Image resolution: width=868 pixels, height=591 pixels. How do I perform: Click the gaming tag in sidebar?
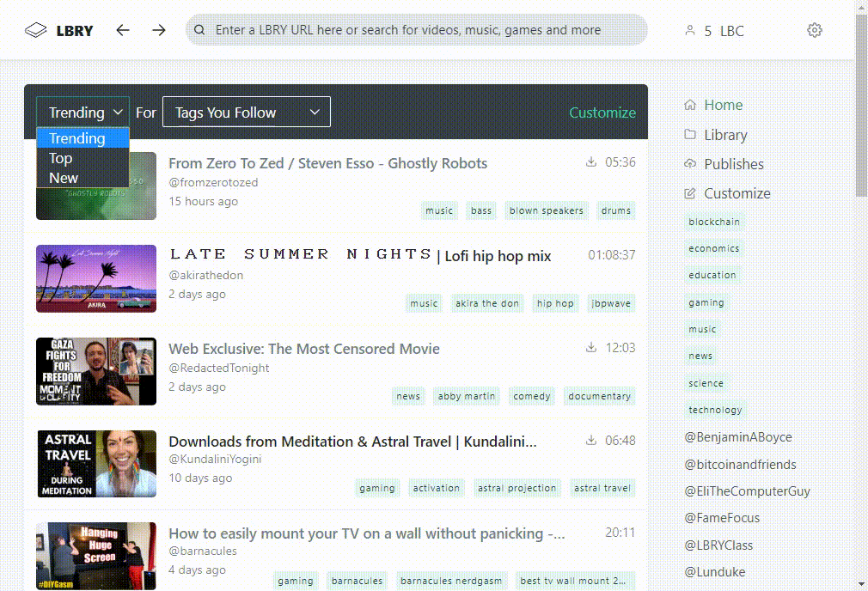click(x=706, y=302)
